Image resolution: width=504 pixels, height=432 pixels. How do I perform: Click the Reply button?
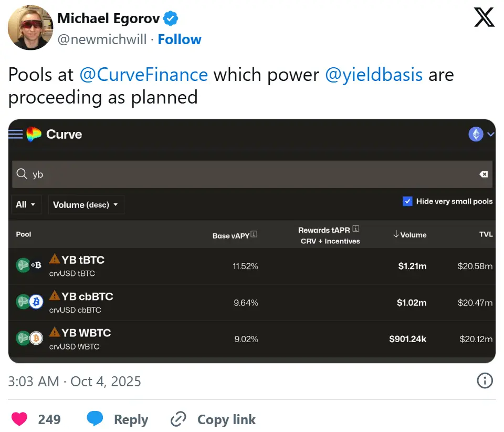[x=118, y=419]
